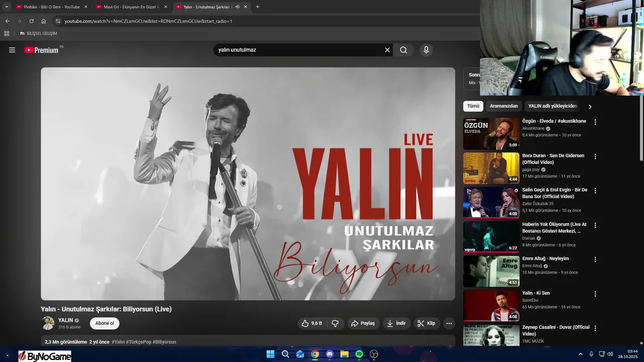The width and height of the screenshot is (644, 362).
Task: Run search with magnifier button
Action: pyautogui.click(x=404, y=50)
